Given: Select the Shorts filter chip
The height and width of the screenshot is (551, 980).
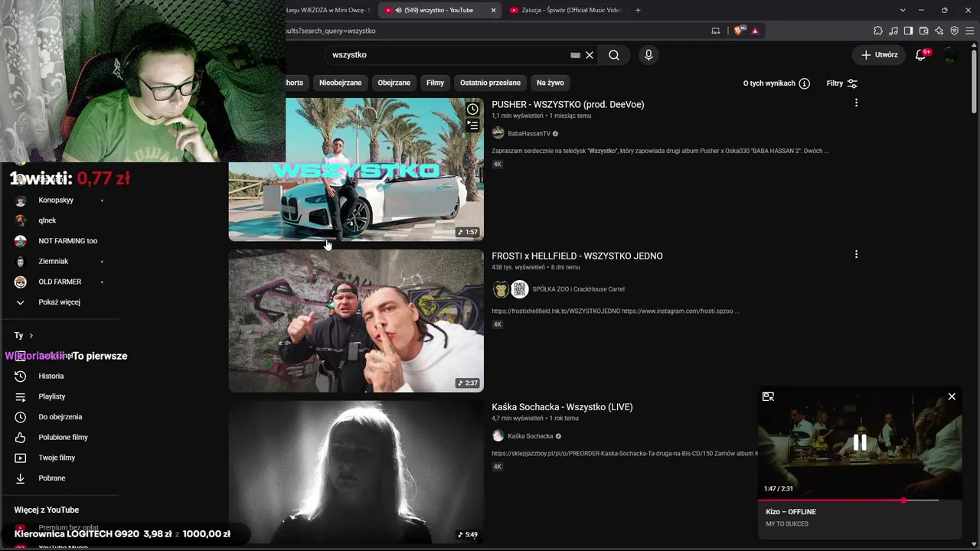Looking at the screenshot, I should pos(296,83).
